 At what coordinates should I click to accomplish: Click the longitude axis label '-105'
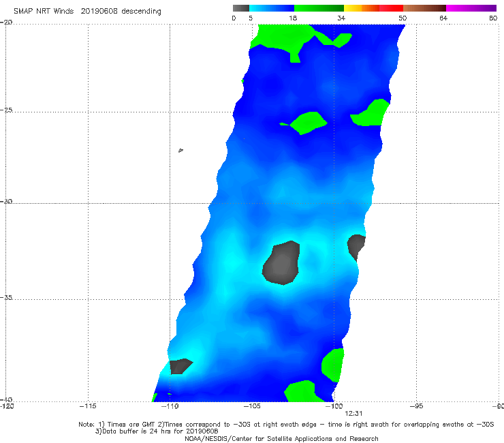252,406
